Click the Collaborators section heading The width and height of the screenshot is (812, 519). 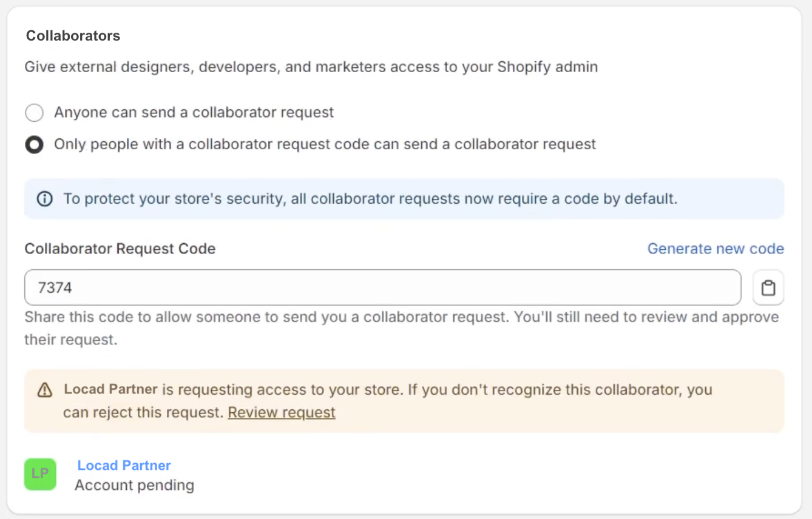pos(73,36)
